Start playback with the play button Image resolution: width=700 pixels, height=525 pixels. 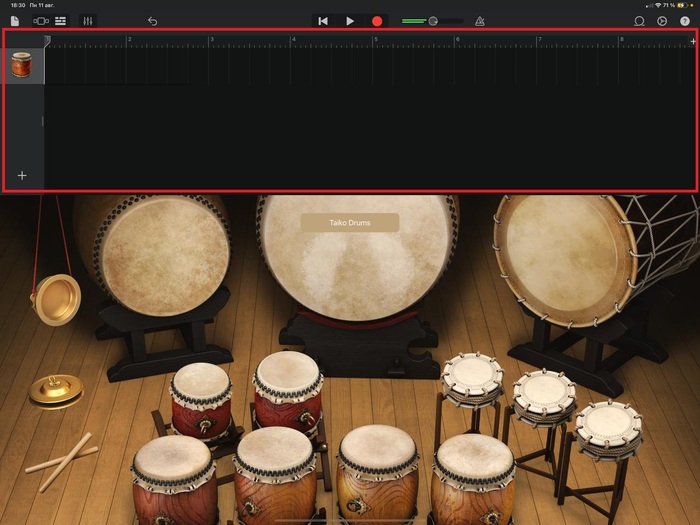350,21
